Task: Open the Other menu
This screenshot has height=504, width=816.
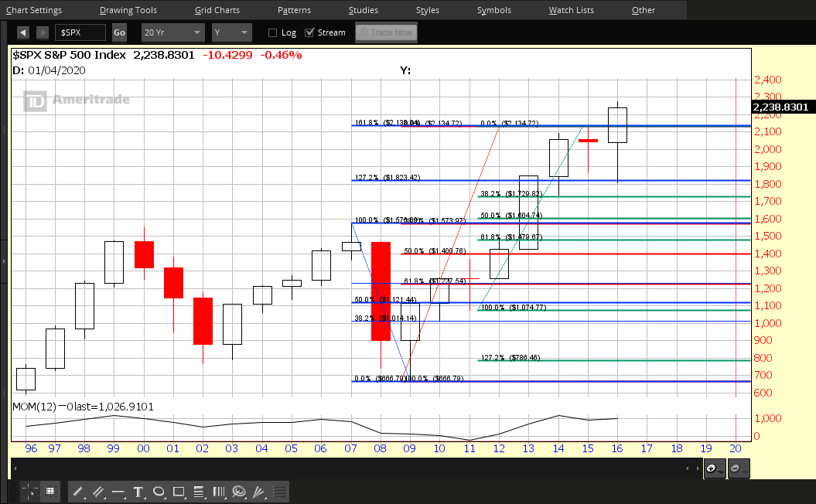Action: pos(644,10)
